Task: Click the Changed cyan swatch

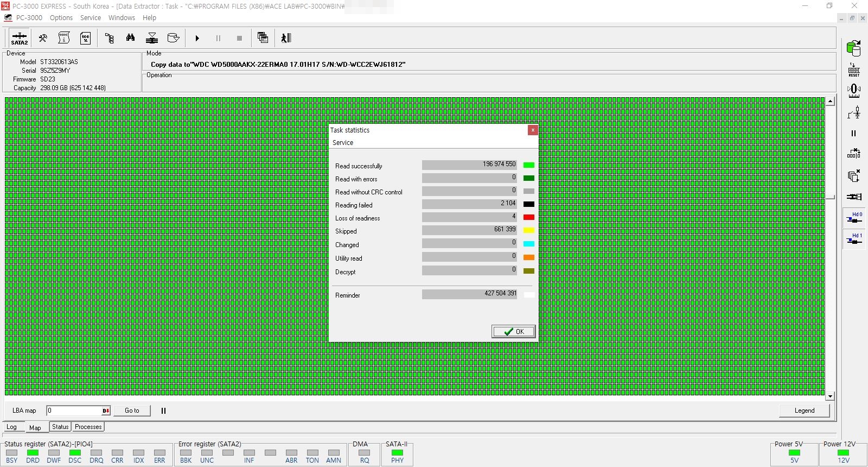Action: (529, 244)
